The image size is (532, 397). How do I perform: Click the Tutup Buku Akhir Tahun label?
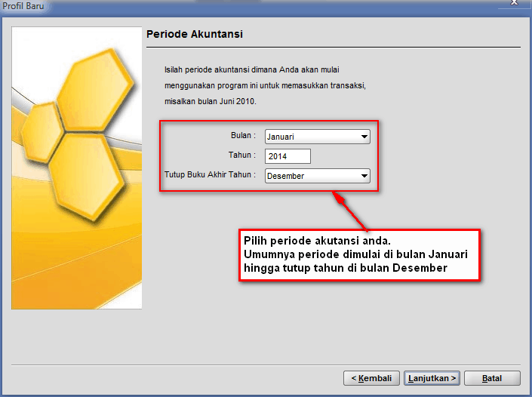click(x=210, y=174)
